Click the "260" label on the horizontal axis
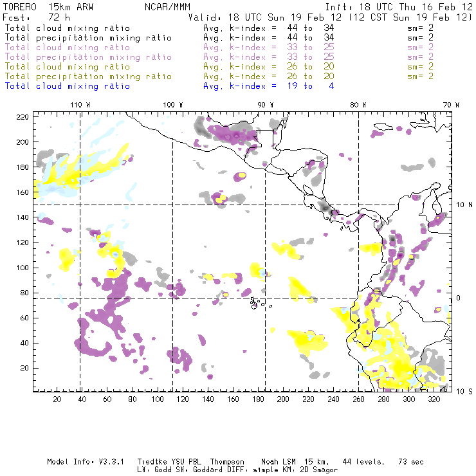Screen dimensions: 476x476 coord(358,399)
